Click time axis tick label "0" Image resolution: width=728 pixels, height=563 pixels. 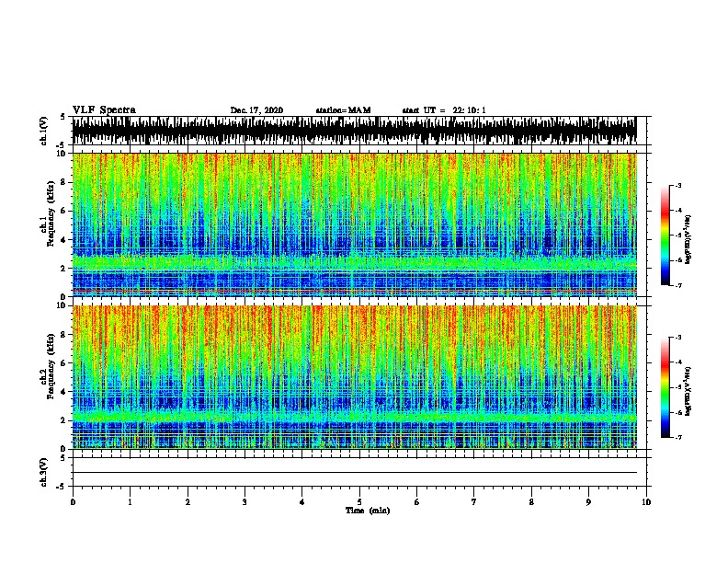(73, 502)
